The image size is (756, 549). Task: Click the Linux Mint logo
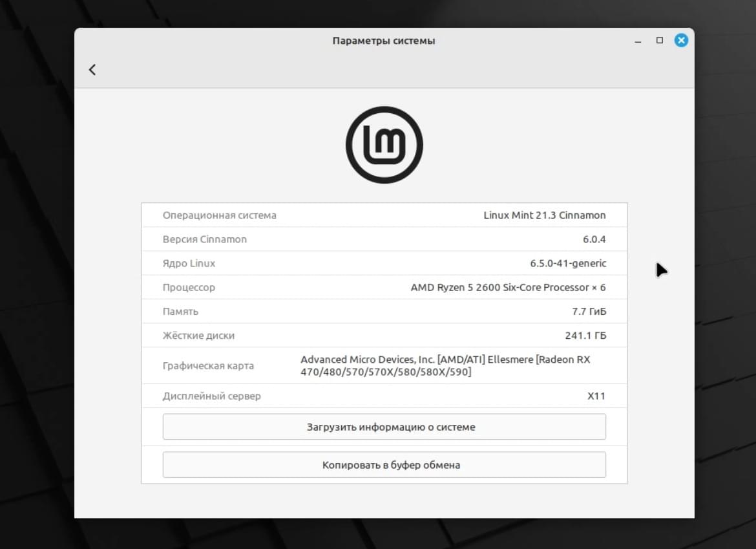coord(384,145)
